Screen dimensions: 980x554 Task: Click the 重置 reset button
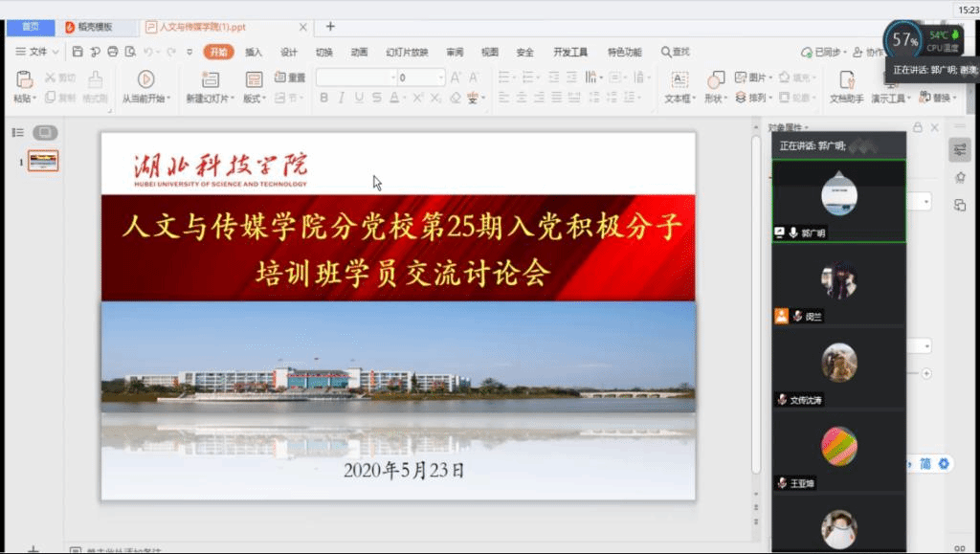coord(290,78)
